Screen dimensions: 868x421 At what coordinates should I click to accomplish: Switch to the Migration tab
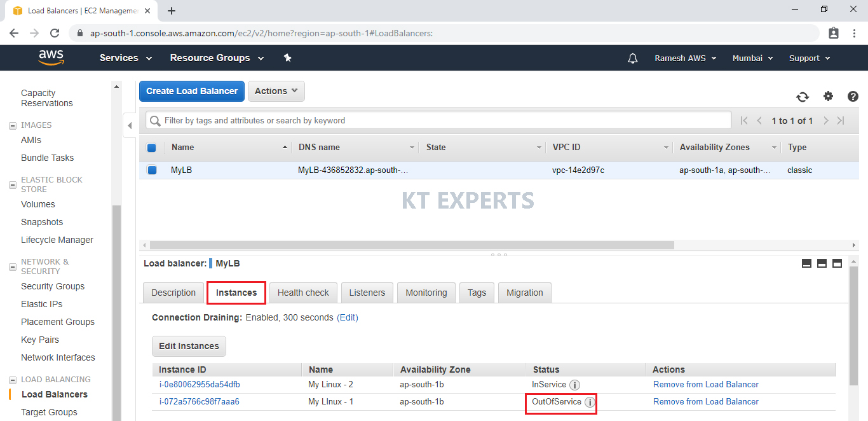coord(525,293)
